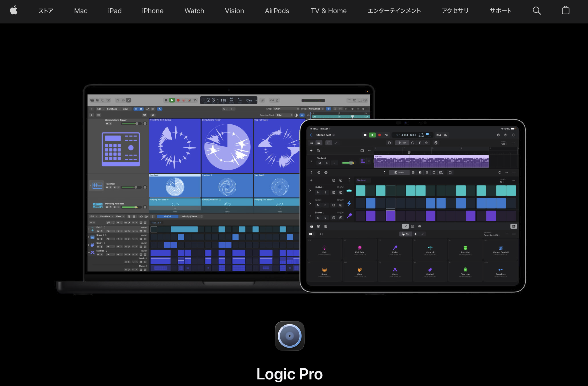The height and width of the screenshot is (386, 588).
Task: Open the Watch menu in the navigation bar
Action: tap(194, 11)
